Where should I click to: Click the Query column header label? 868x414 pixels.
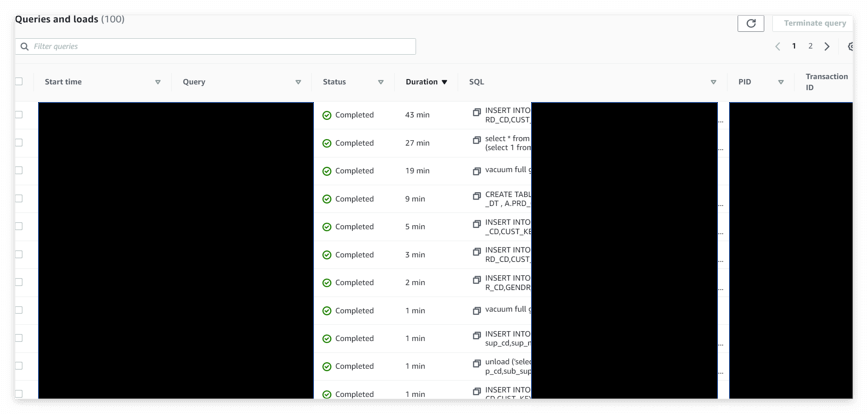pyautogui.click(x=194, y=82)
